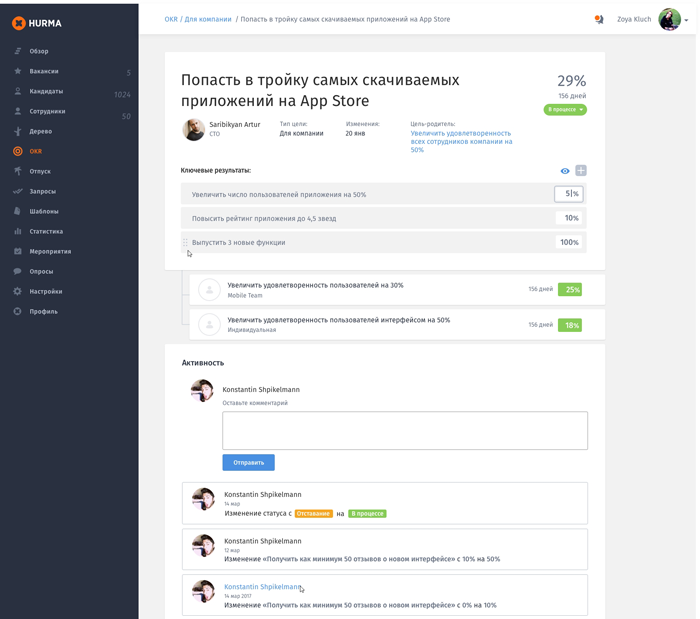
Task: Open Сотрудники menu label
Action: point(47,112)
